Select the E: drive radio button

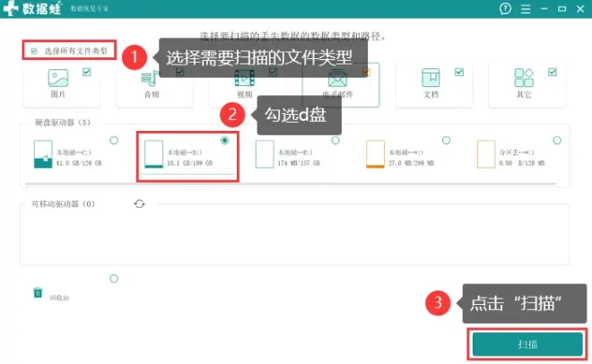pyautogui.click(x=335, y=141)
